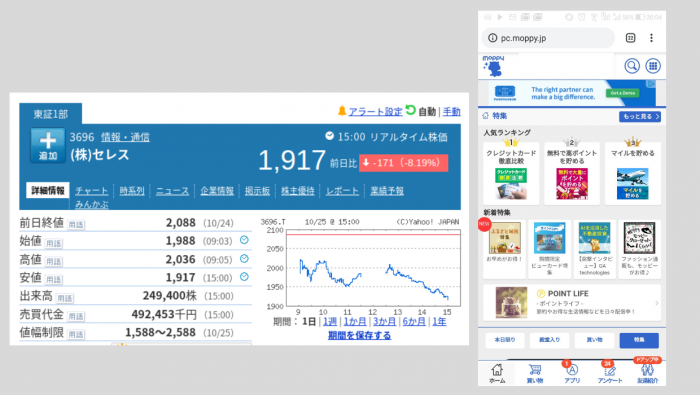Viewport: 700px width, 395px height.
Task: Tap the 買い物 cart icon in bottom bar
Action: point(535,374)
